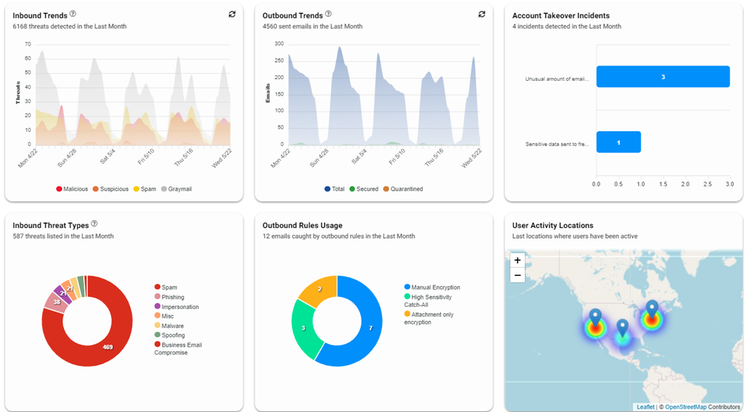This screenshot has height=412, width=750.
Task: Toggle Quarantined series in outbound legend
Action: (403, 189)
